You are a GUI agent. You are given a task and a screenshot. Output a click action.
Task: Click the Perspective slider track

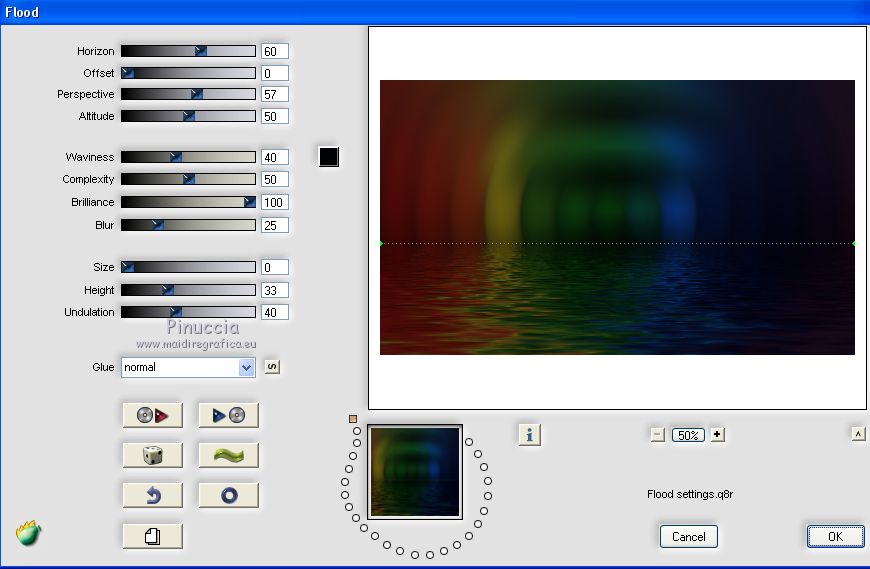(x=188, y=94)
